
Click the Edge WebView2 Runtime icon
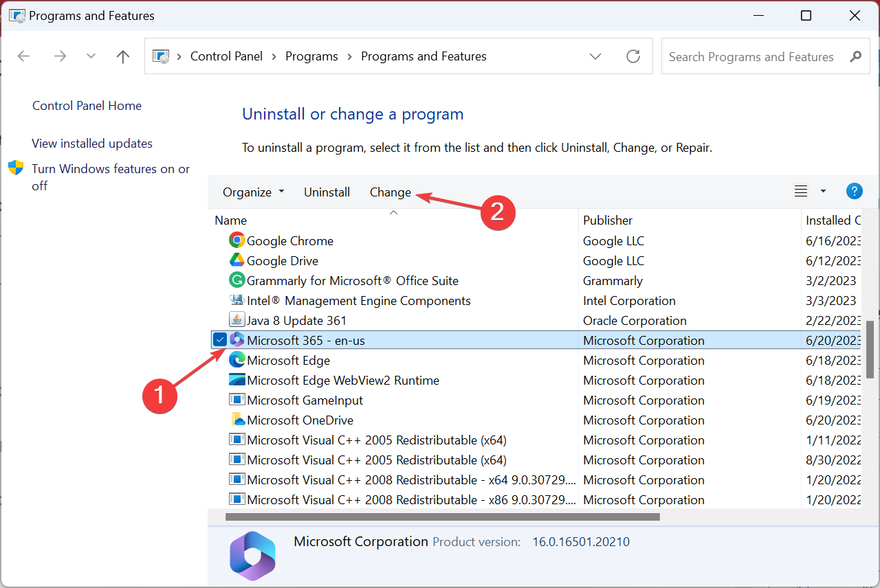(x=236, y=380)
